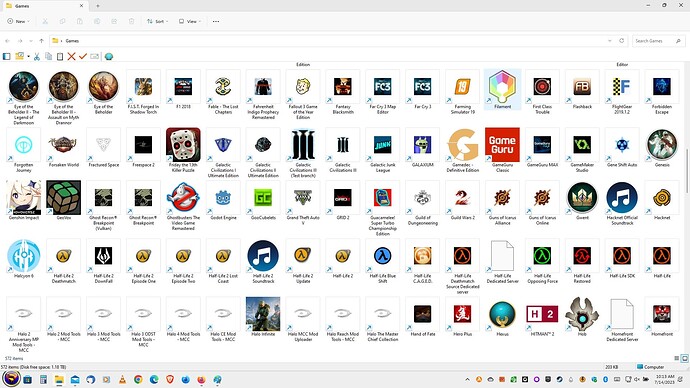Open the View dropdown menu
690x388 pixels.
[190, 21]
